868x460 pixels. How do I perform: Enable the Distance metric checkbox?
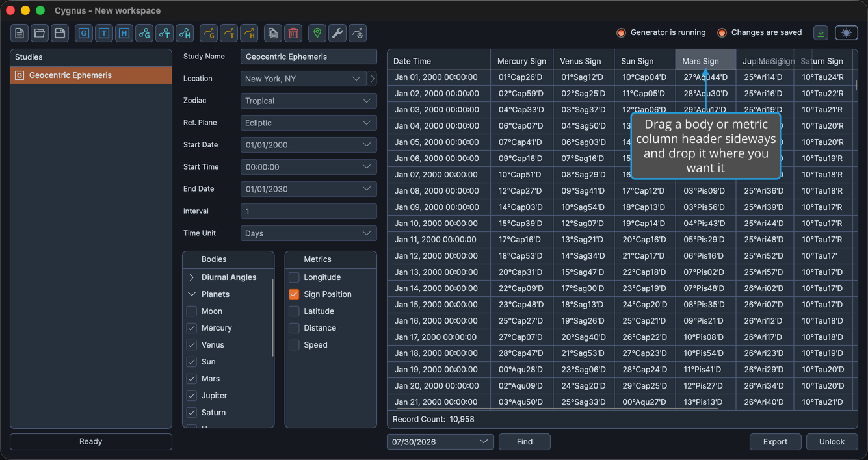pyautogui.click(x=294, y=328)
